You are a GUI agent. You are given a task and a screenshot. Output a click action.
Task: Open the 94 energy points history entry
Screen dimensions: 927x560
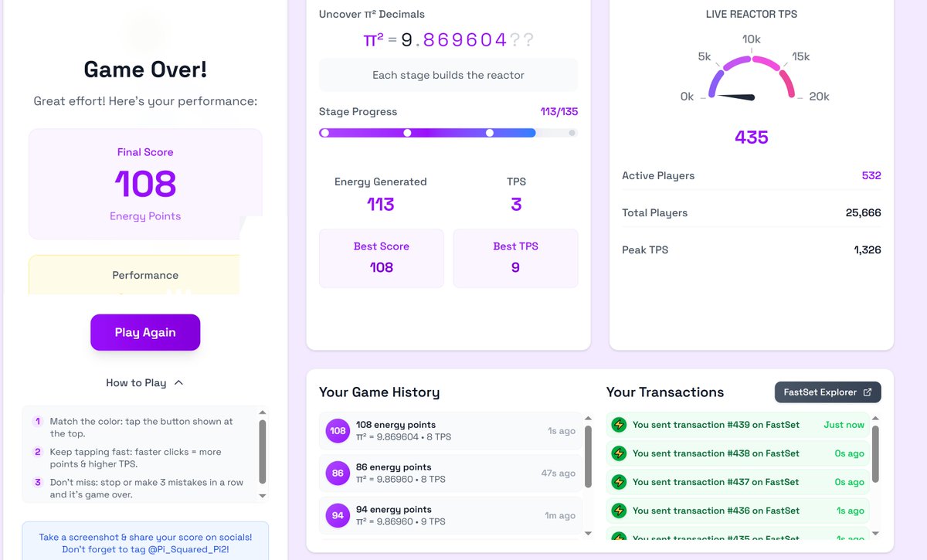450,515
